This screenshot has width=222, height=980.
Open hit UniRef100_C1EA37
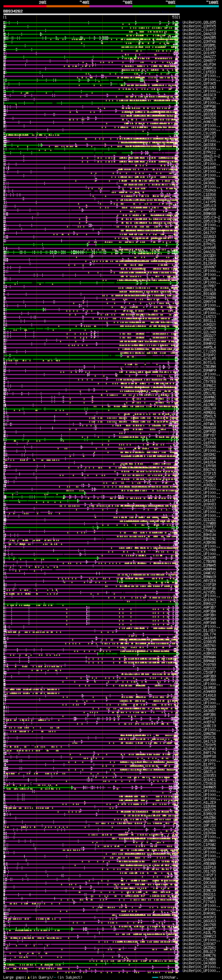pos(199,49)
